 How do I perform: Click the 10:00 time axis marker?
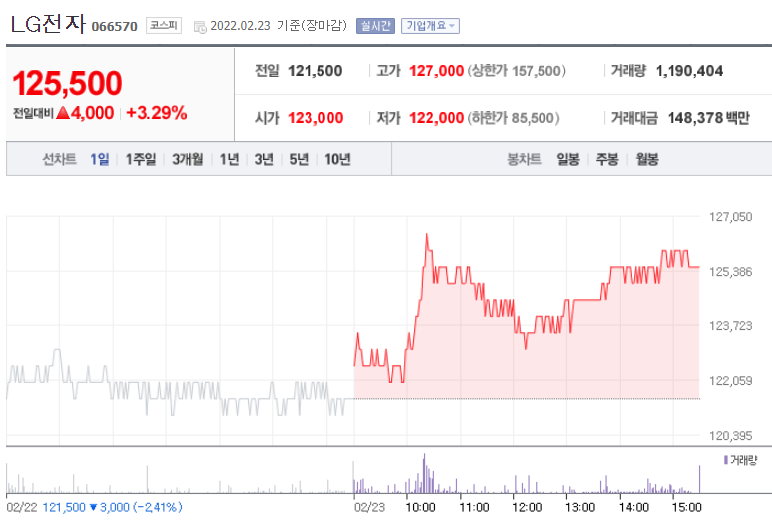tap(420, 507)
